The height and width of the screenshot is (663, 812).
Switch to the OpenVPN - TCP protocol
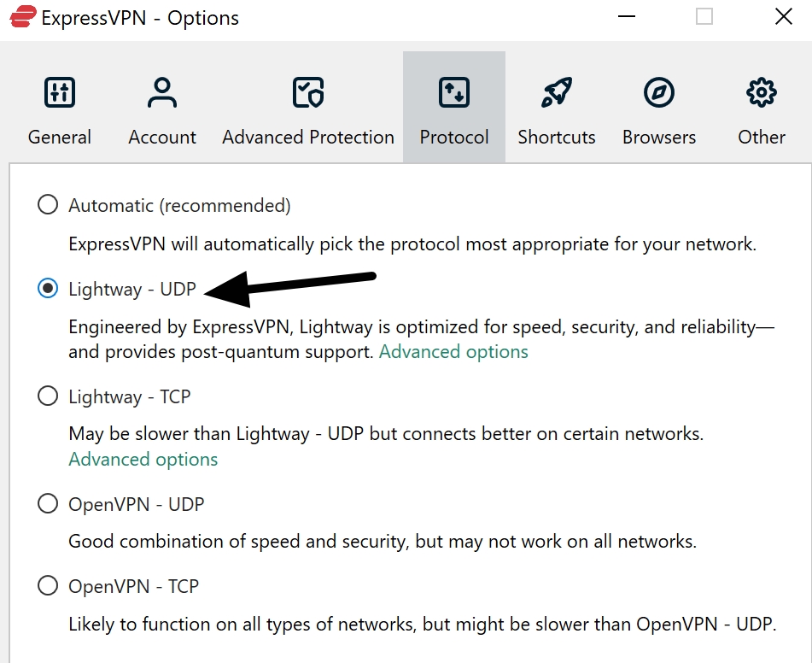click(48, 586)
